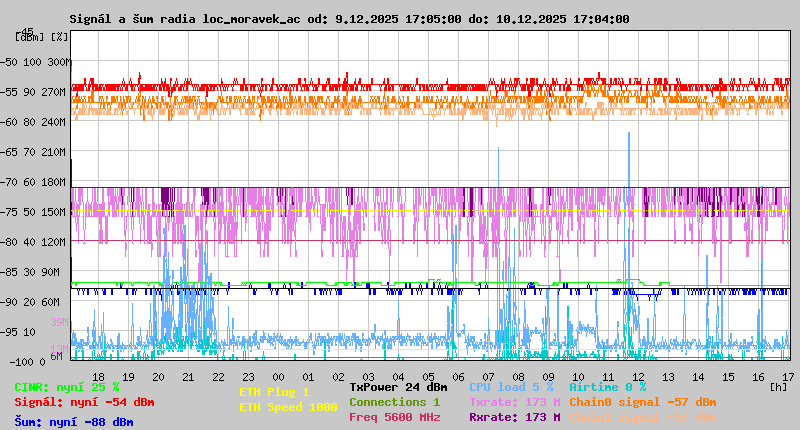Select the blue Šum legend entry

(74, 422)
